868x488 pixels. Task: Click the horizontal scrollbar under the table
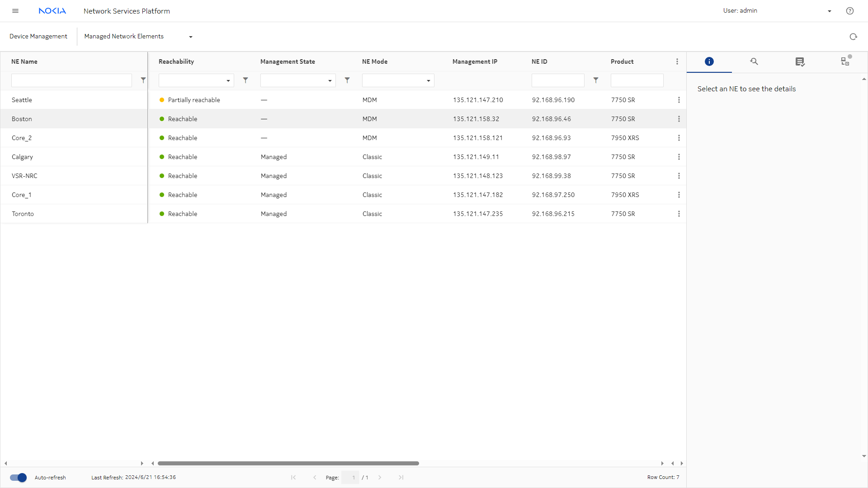[288, 463]
